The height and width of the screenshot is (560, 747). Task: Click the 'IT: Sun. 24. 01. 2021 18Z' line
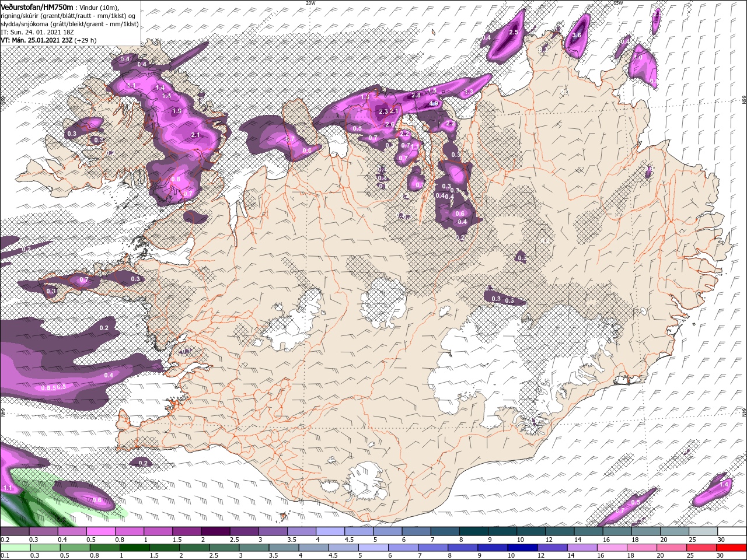pos(39,32)
